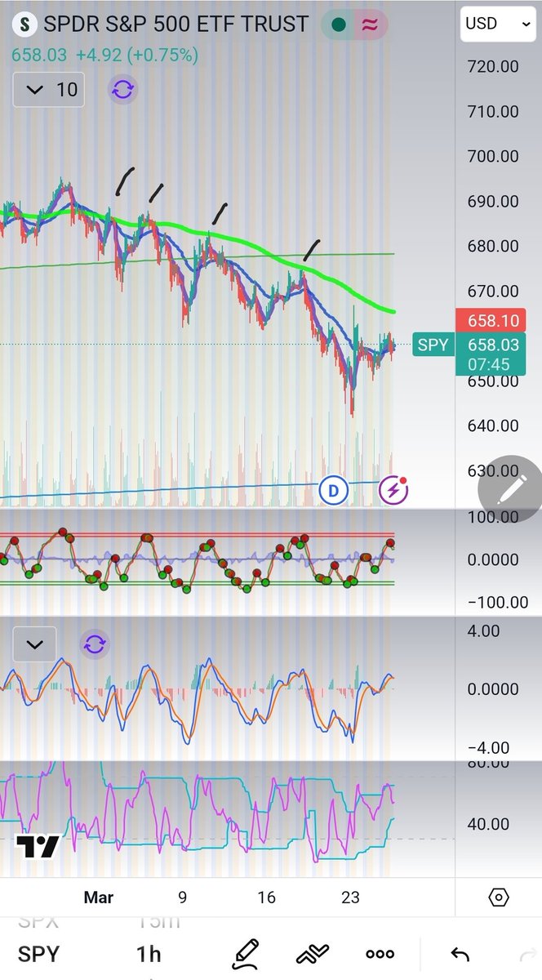Open drawing tools pen icon in toolbar
The width and height of the screenshot is (542, 980).
(x=246, y=953)
